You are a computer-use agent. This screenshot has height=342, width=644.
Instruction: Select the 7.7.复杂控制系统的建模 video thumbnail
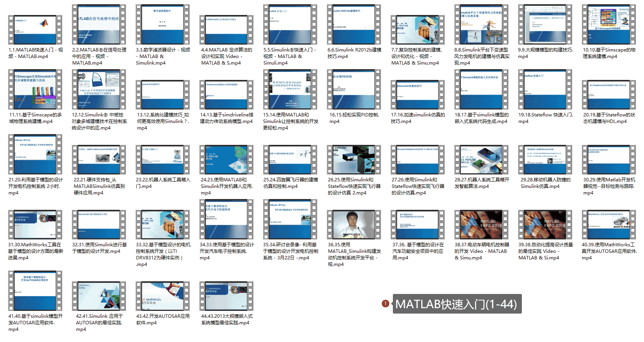click(417, 30)
